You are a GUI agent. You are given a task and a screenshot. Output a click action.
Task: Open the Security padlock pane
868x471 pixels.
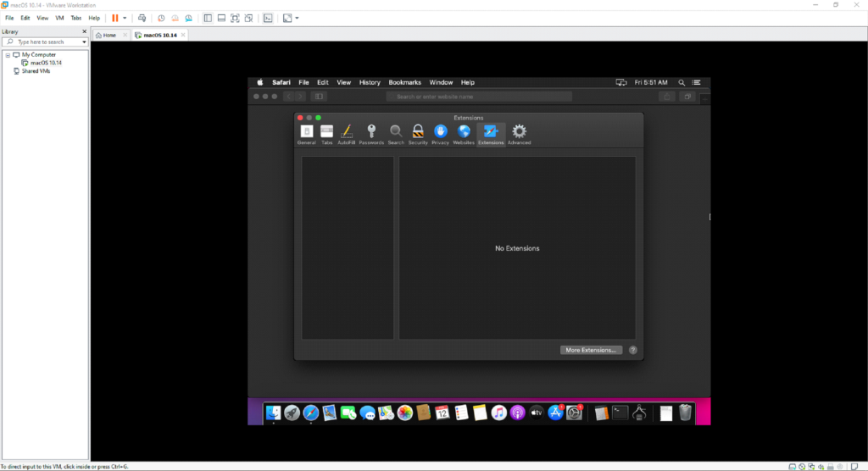click(x=418, y=133)
